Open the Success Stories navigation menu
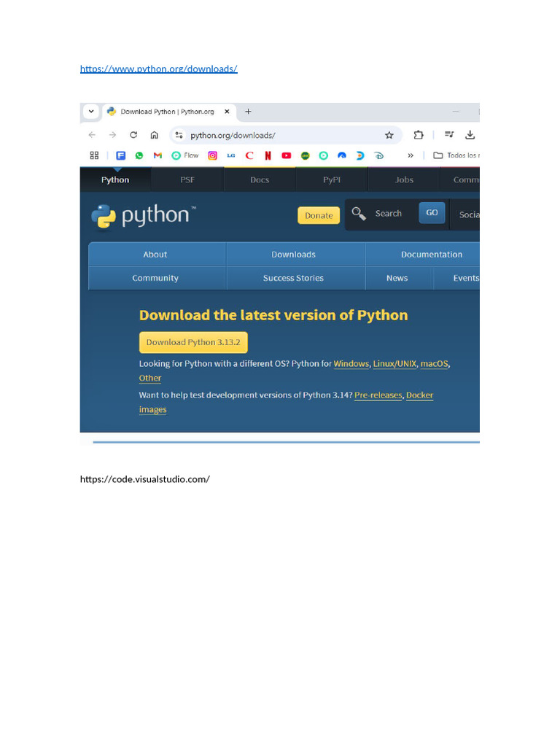The image size is (560, 747). [x=293, y=278]
